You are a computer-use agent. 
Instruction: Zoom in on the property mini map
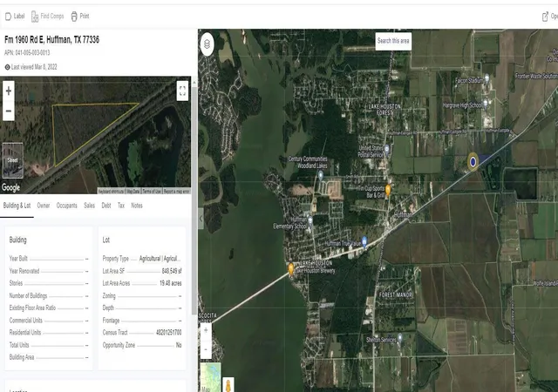click(x=9, y=91)
